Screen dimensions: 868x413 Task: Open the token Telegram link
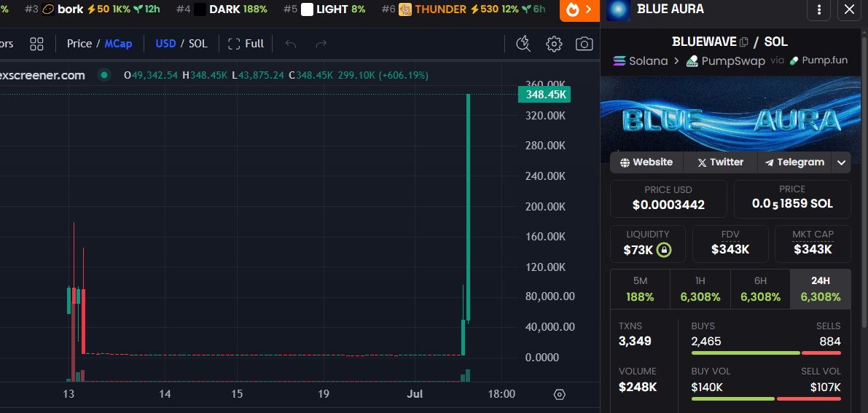[x=795, y=162]
